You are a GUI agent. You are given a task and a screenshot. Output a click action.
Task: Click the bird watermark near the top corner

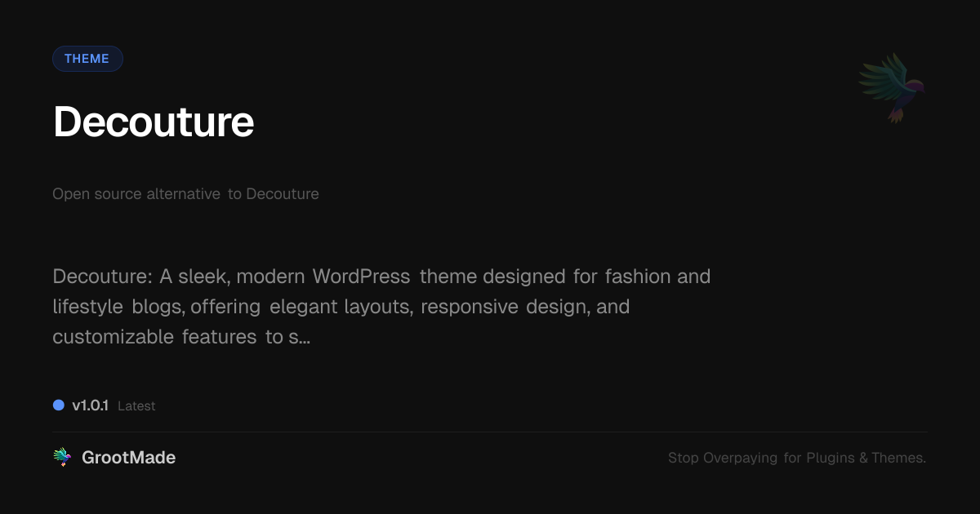(891, 86)
